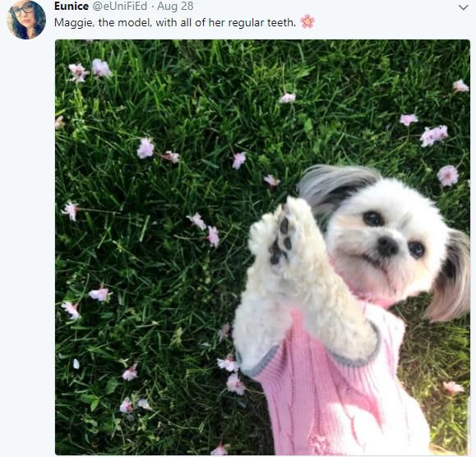Click the word "teeth." in the tweet
This screenshot has height=457, width=476.
(281, 22)
